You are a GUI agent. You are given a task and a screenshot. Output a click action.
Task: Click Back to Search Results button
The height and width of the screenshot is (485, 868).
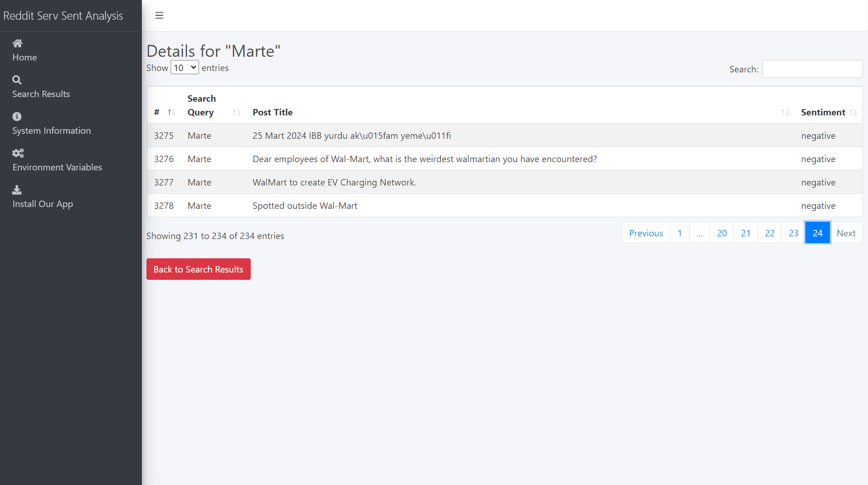point(198,269)
